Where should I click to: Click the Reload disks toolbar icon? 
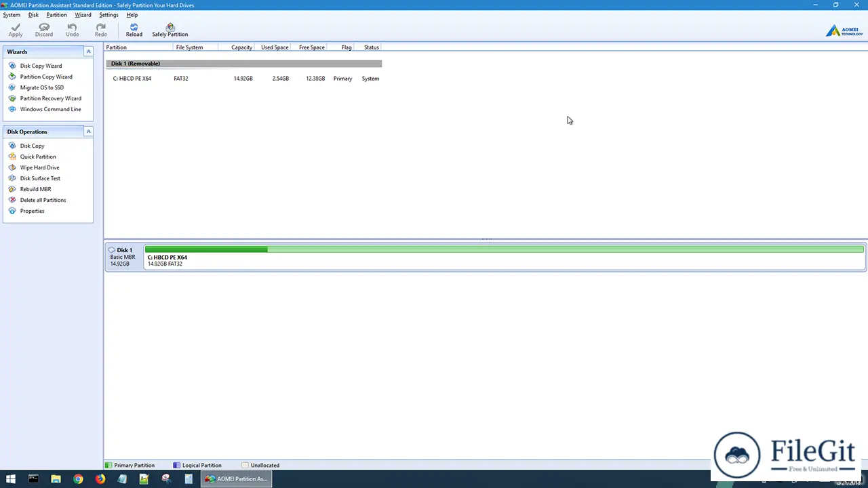(x=134, y=27)
